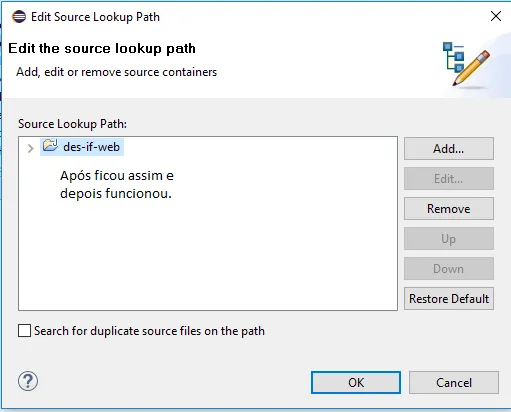Click the disabled Up button
511x412 pixels.
(x=449, y=239)
